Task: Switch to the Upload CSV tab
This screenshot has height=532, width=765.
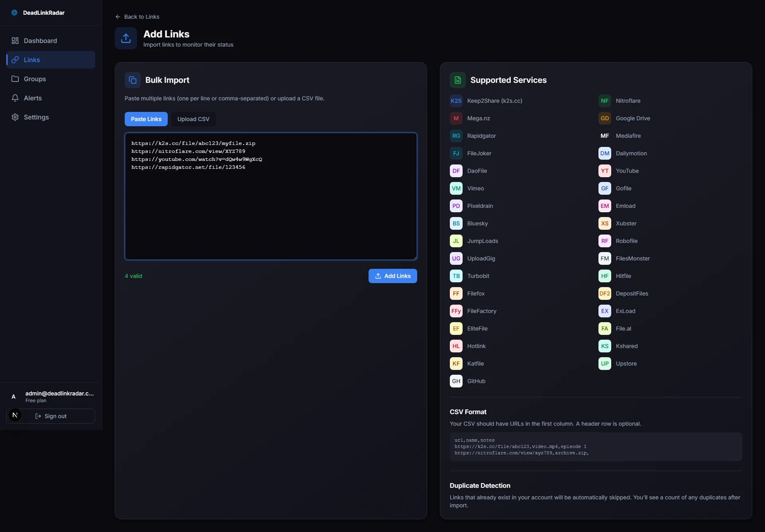Action: pos(193,119)
